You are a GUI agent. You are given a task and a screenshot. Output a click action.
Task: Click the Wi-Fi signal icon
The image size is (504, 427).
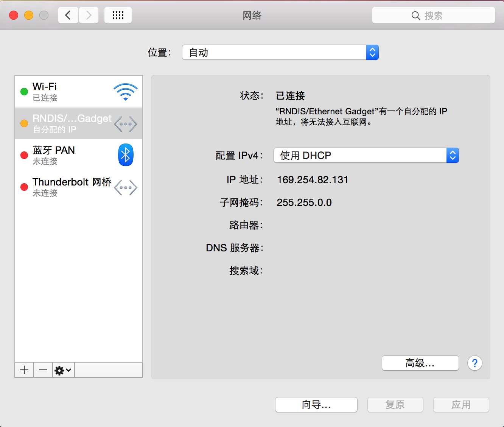pyautogui.click(x=126, y=92)
